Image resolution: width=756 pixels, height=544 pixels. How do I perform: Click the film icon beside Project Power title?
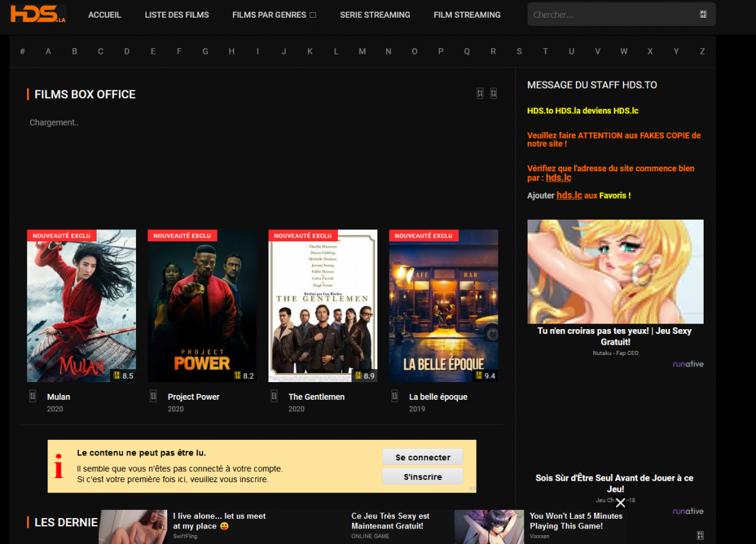click(x=153, y=396)
